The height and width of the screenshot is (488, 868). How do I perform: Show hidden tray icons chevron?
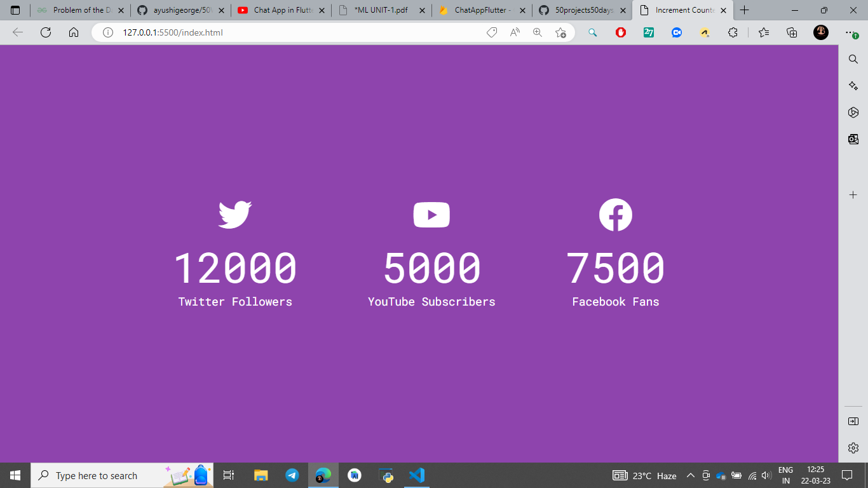[x=691, y=475]
